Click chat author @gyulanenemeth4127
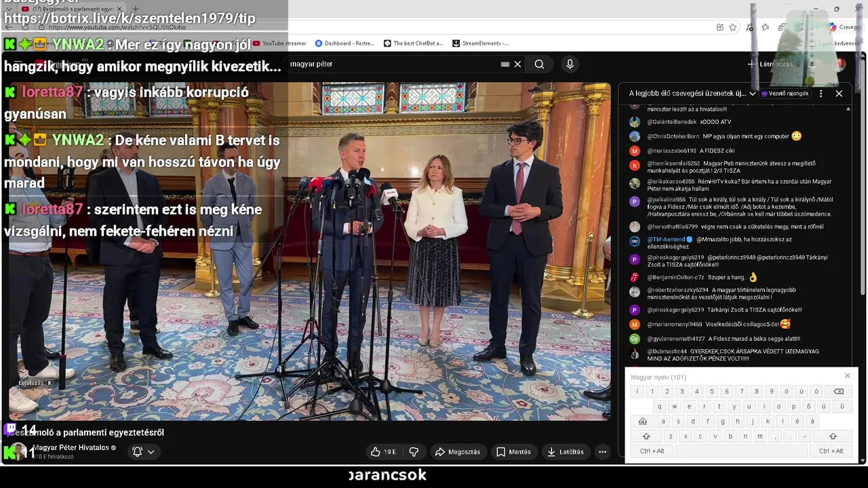Viewport: 868px width, 488px height. click(x=676, y=338)
